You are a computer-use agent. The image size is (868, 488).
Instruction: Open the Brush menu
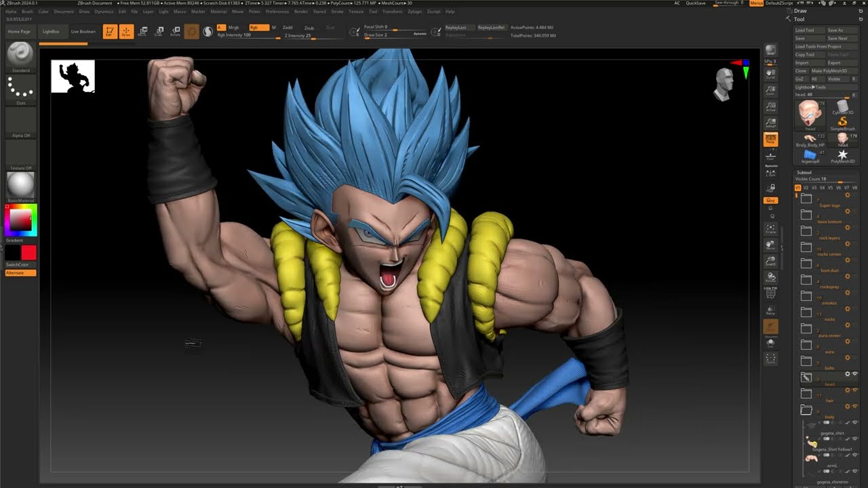point(27,12)
